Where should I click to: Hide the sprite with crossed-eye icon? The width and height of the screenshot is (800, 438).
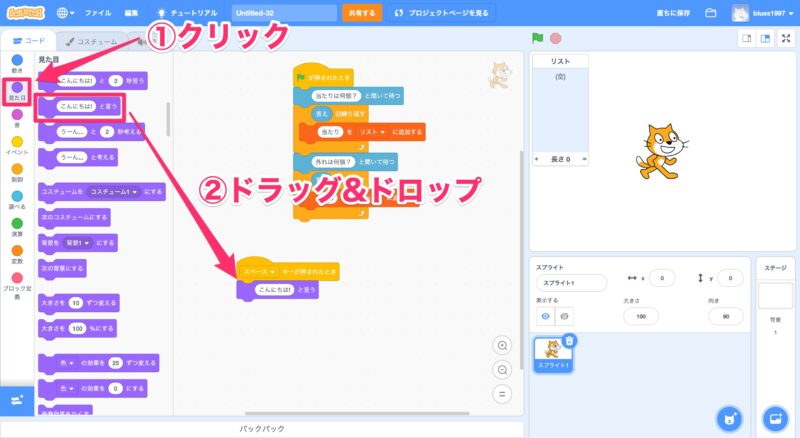click(565, 316)
